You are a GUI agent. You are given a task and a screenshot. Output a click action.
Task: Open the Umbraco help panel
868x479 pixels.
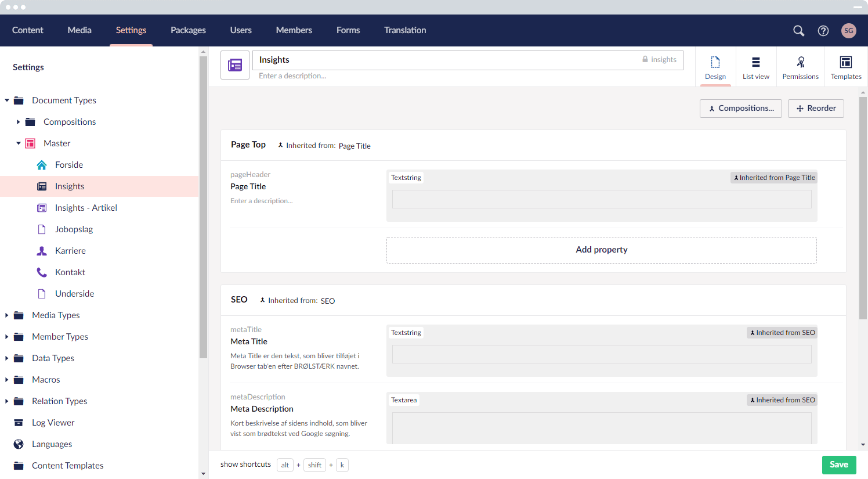tap(823, 30)
